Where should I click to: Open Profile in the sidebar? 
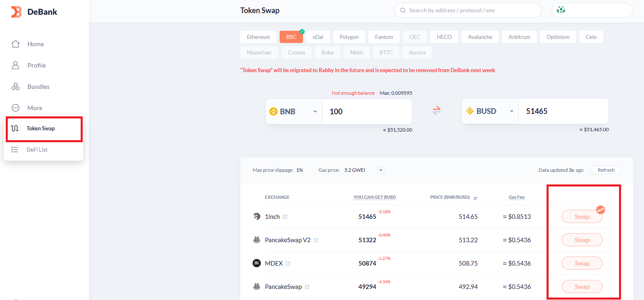click(36, 65)
